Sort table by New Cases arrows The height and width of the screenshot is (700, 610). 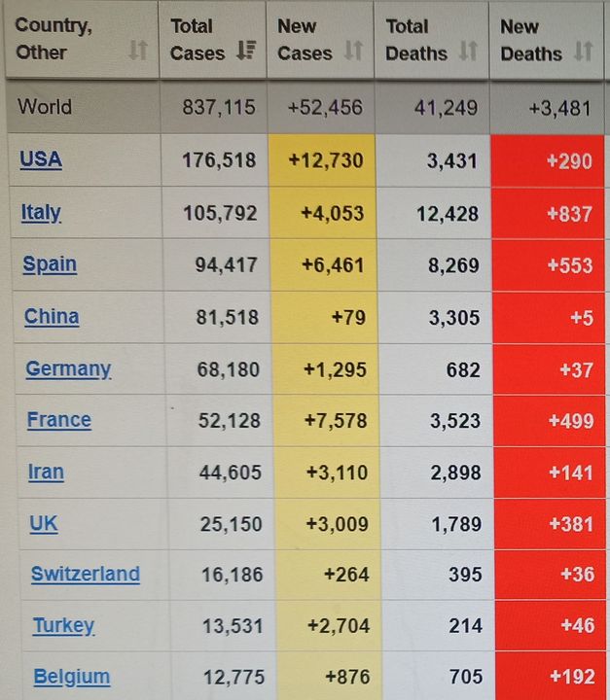click(x=353, y=50)
